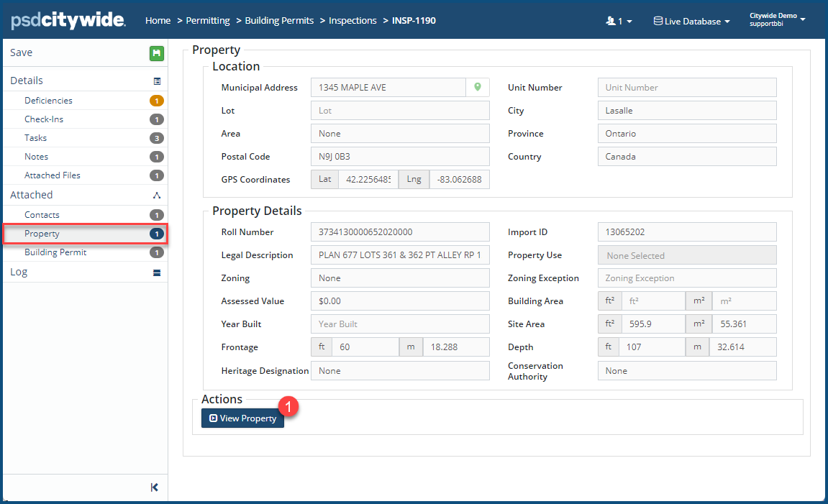This screenshot has height=504, width=828.
Task: Click the Live Database icon
Action: (658, 21)
